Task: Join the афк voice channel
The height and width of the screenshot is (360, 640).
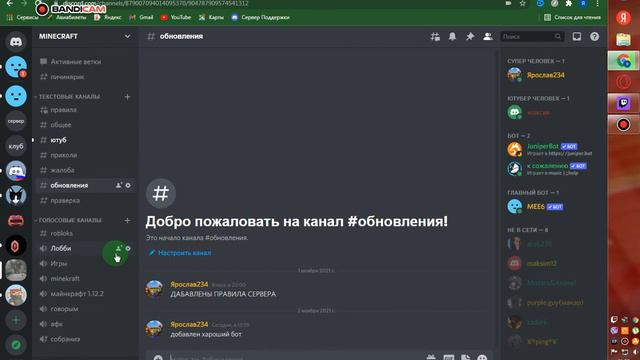Action: click(x=85, y=324)
